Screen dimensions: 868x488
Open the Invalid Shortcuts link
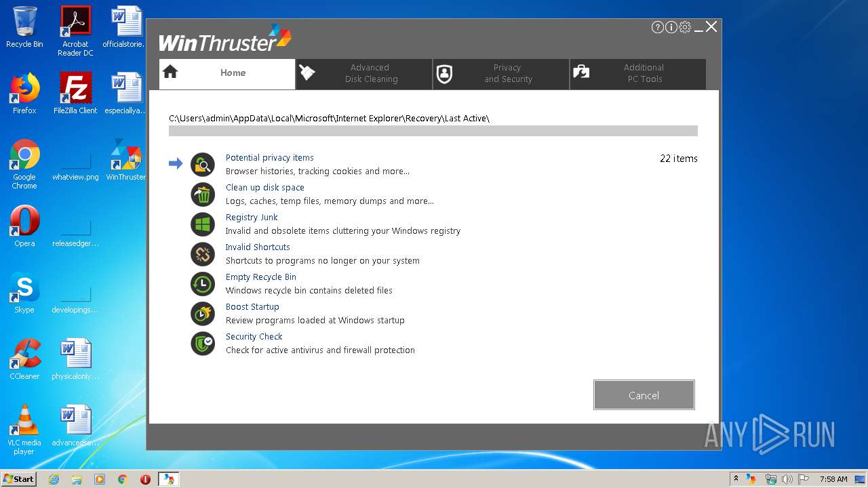[x=258, y=247]
